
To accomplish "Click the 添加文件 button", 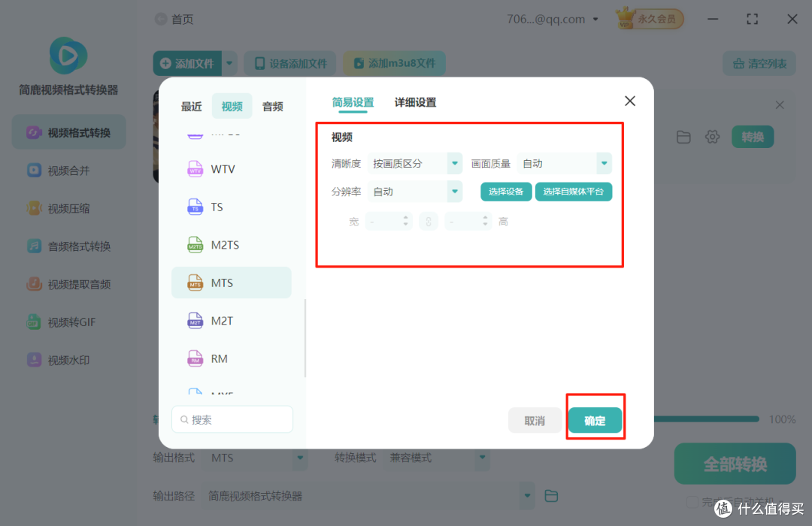I will (187, 63).
